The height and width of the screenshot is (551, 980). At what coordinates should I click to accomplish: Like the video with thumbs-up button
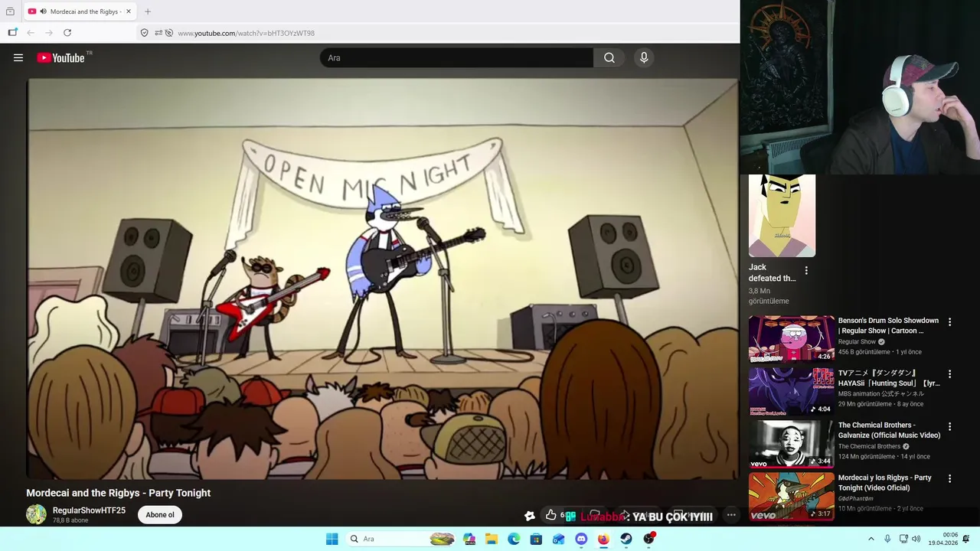click(x=550, y=515)
